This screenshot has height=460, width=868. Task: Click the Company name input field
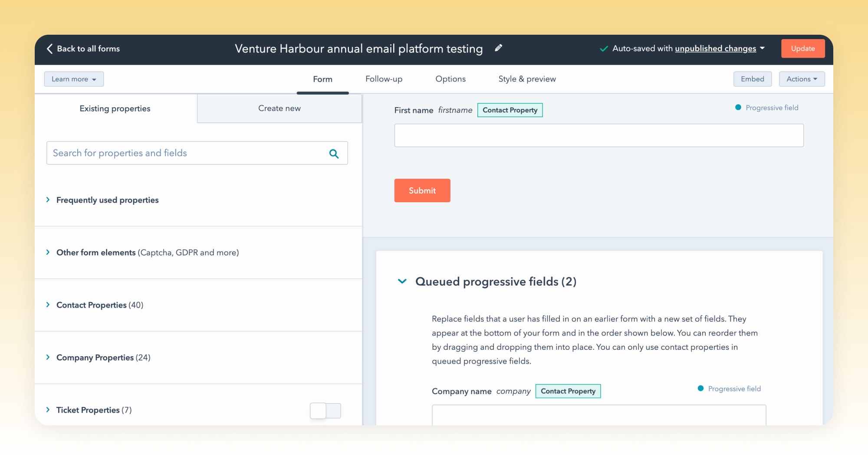tap(599, 415)
